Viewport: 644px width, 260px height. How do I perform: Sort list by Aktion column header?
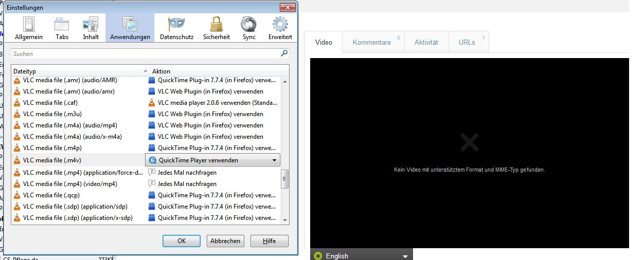[220, 71]
